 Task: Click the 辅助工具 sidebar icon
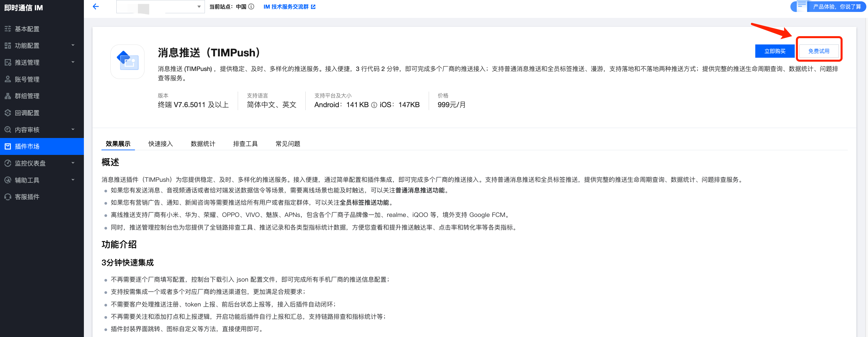coord(8,180)
